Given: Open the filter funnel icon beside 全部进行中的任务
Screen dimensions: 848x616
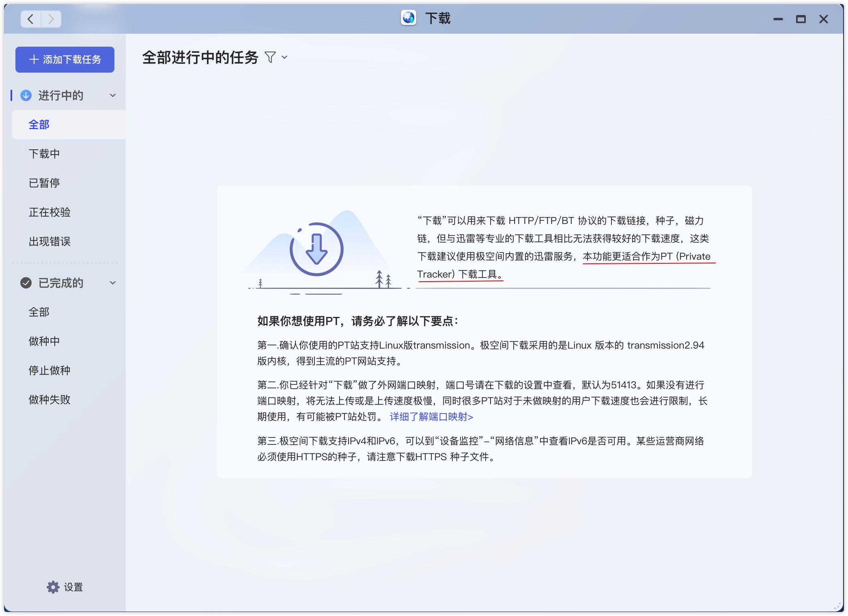Looking at the screenshot, I should coord(269,58).
